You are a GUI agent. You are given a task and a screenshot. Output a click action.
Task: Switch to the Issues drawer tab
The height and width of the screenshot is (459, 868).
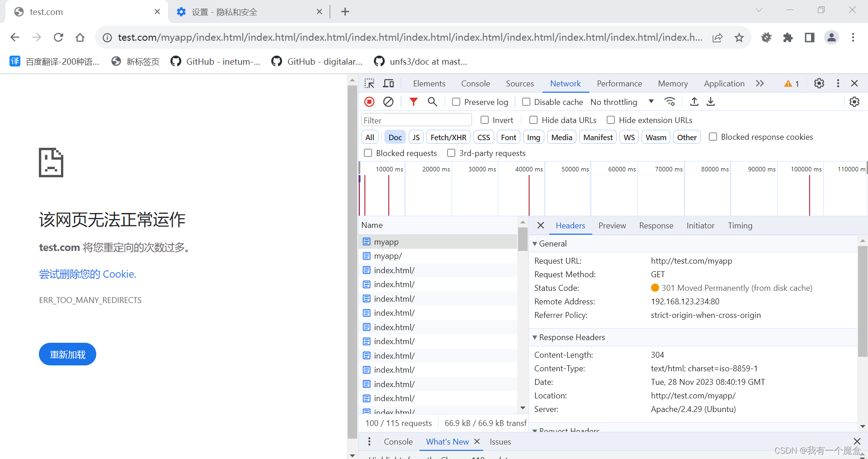click(500, 442)
